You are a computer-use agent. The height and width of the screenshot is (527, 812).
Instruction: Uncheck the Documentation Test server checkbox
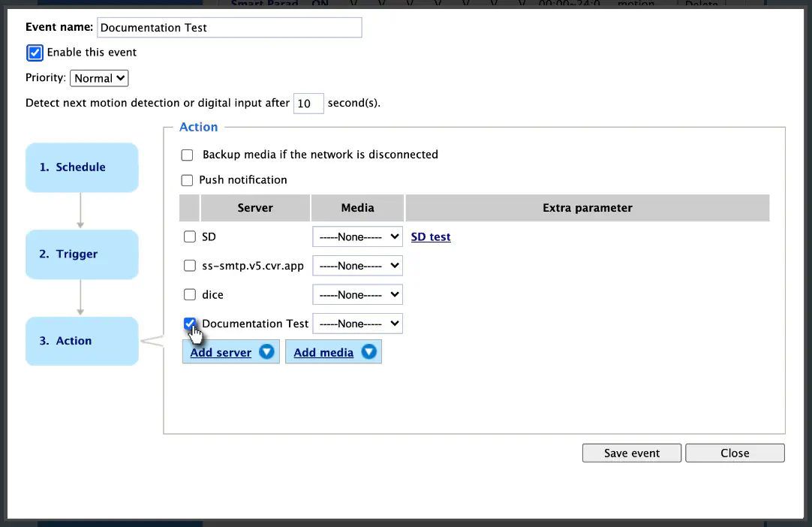coord(190,324)
